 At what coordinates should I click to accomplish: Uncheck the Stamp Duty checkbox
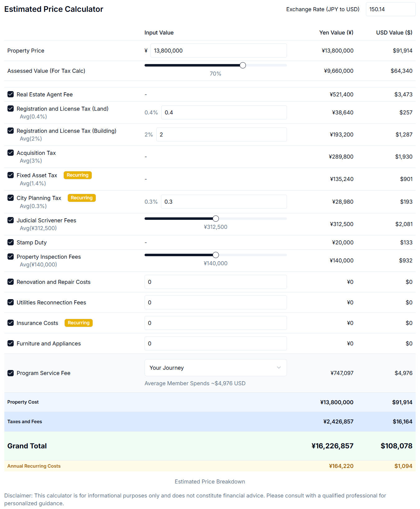coord(11,242)
